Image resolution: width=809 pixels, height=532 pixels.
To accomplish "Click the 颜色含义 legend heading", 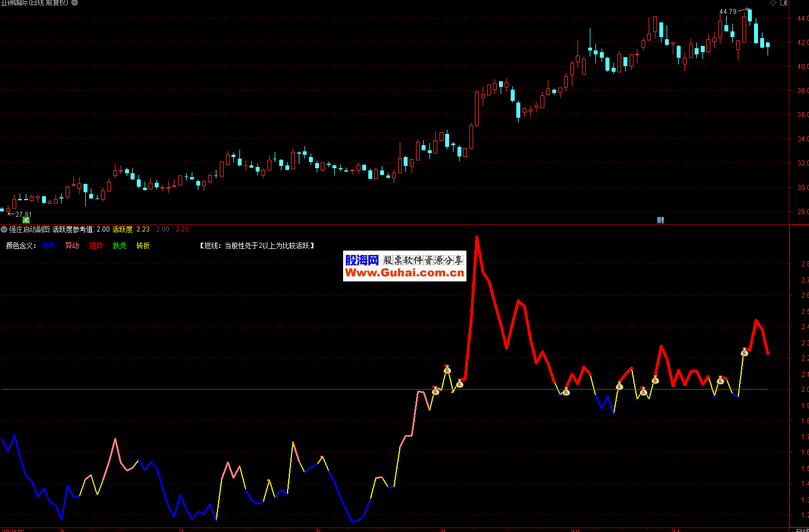I will click(x=21, y=246).
